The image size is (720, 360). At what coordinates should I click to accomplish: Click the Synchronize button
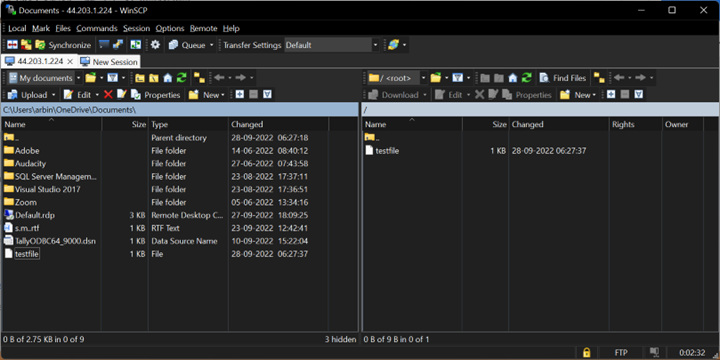[x=63, y=45]
